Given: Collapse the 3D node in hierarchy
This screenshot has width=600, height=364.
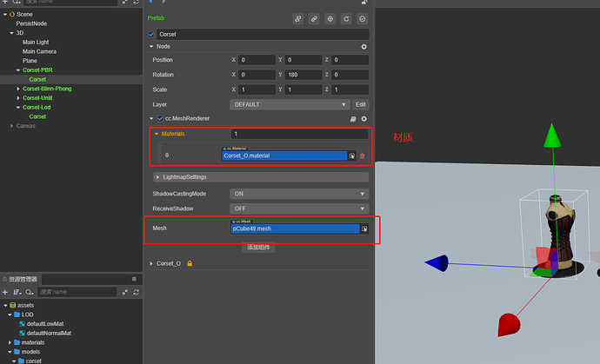Looking at the screenshot, I should coord(11,33).
